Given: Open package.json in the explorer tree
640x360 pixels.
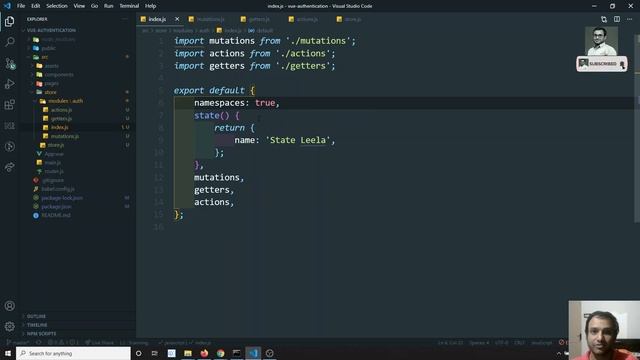Looking at the screenshot, I should (56, 207).
